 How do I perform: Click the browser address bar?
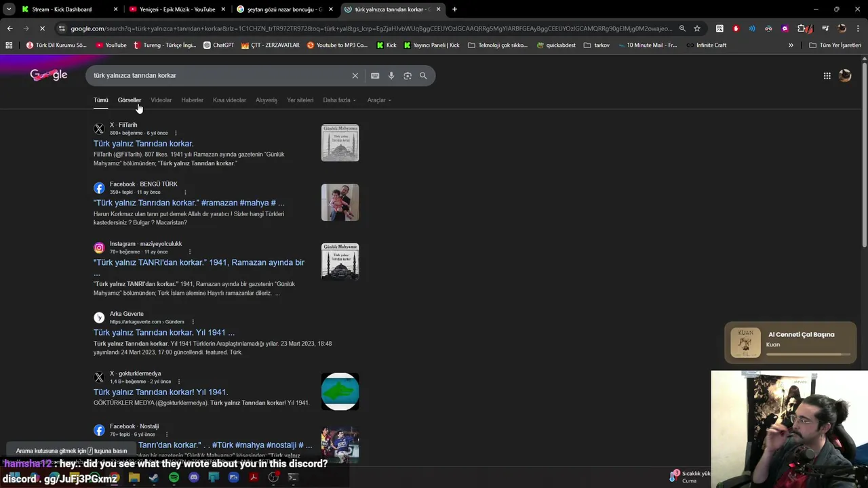click(x=371, y=28)
